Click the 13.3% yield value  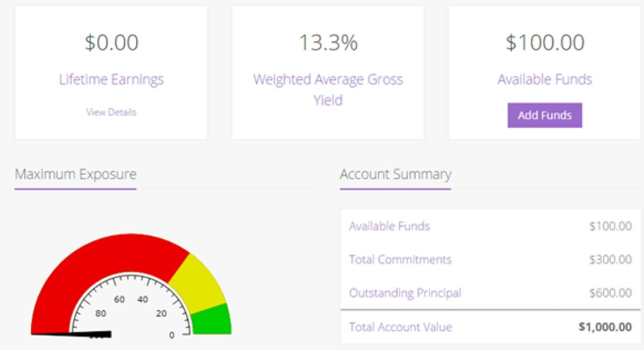(328, 43)
